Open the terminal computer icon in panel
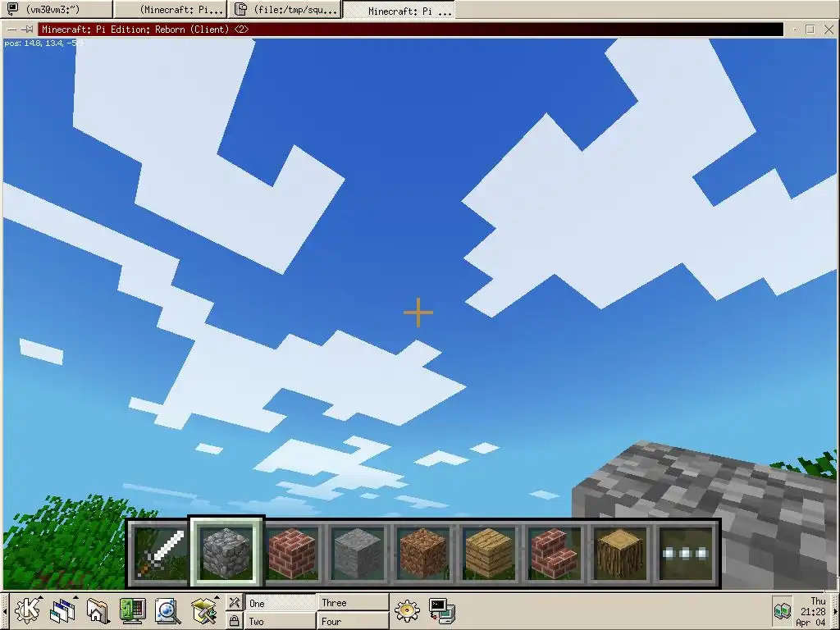Image resolution: width=840 pixels, height=630 pixels. 442,610
